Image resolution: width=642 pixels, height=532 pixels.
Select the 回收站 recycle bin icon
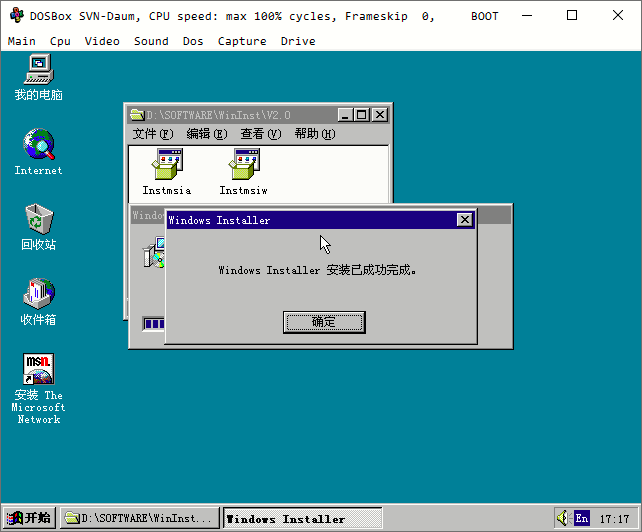(38, 227)
